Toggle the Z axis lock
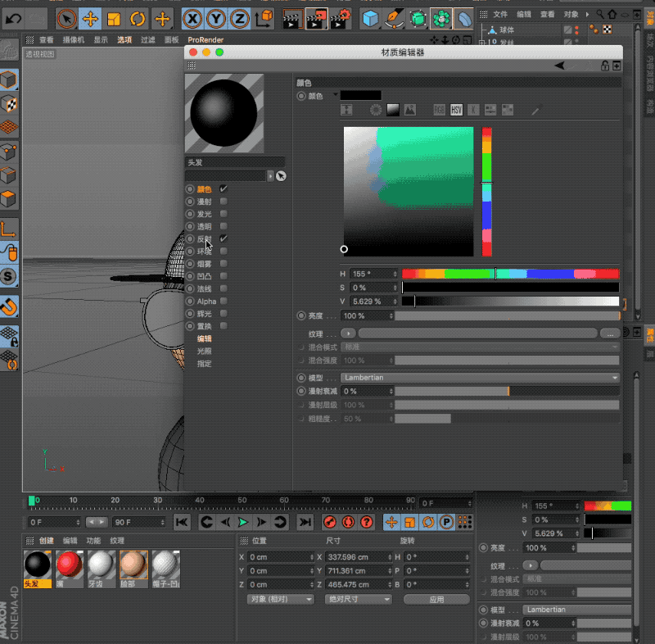This screenshot has width=655, height=644. 239,19
